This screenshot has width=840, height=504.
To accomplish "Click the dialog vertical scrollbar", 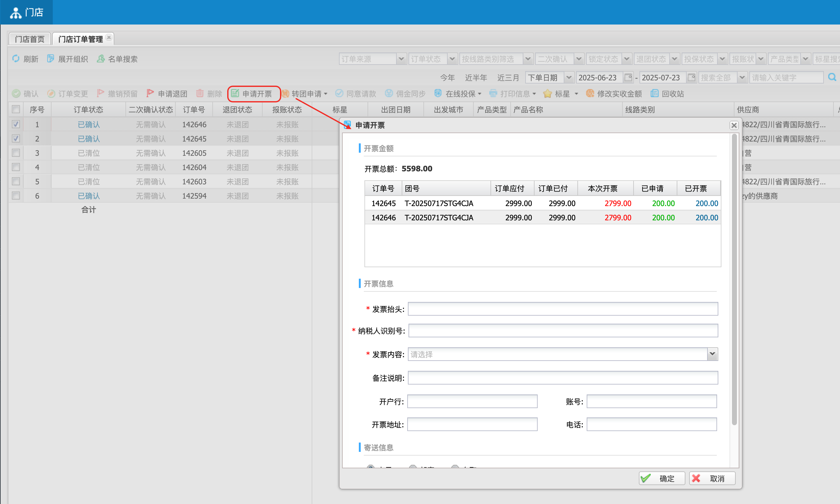I will [734, 280].
